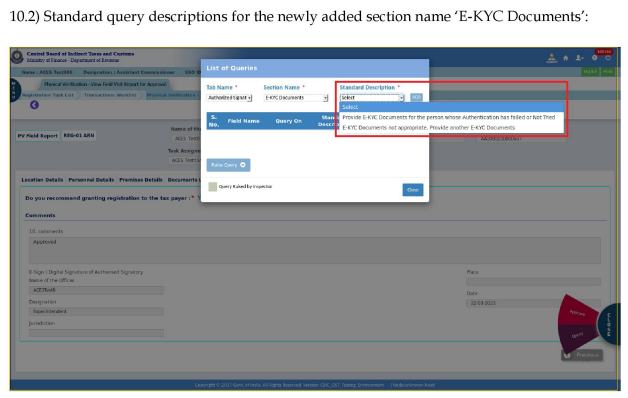Switch language to Hindi

607,72
